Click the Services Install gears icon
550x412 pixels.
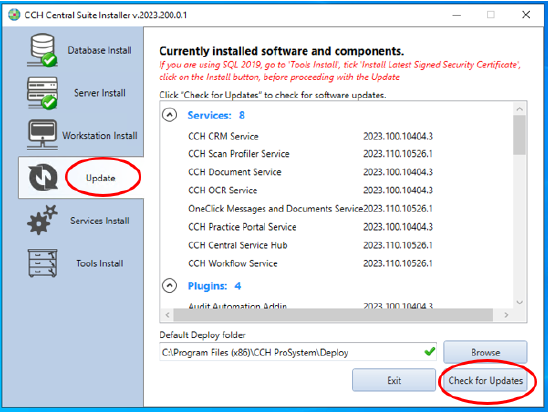click(x=42, y=220)
